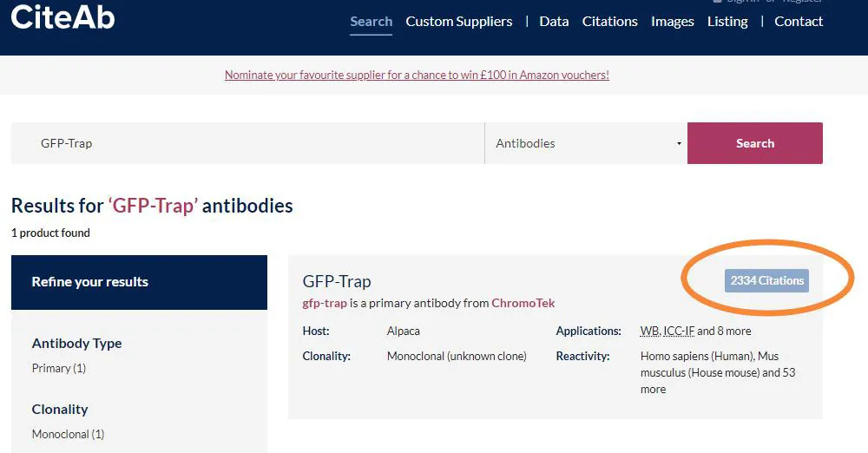Click the WB application link
This screenshot has width=868, height=453.
tap(649, 331)
